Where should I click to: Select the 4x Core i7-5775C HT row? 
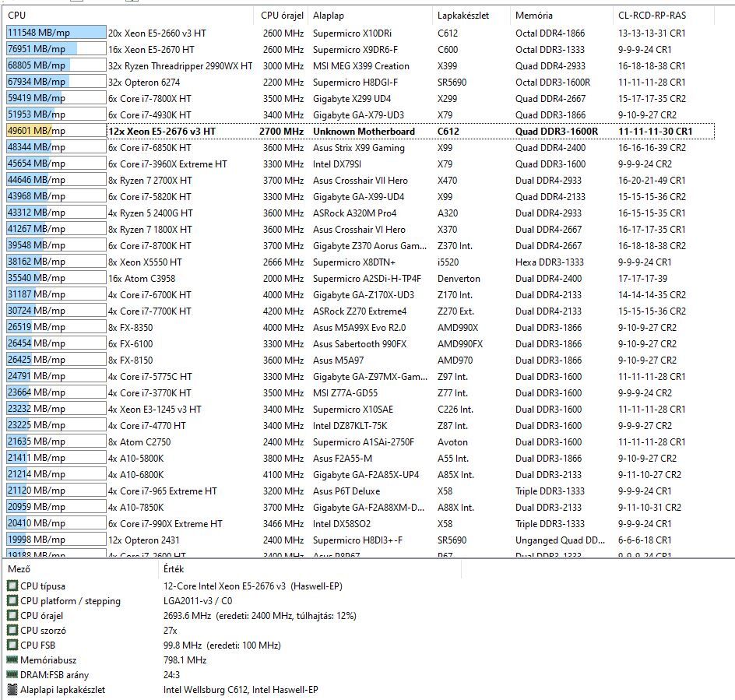360,377
